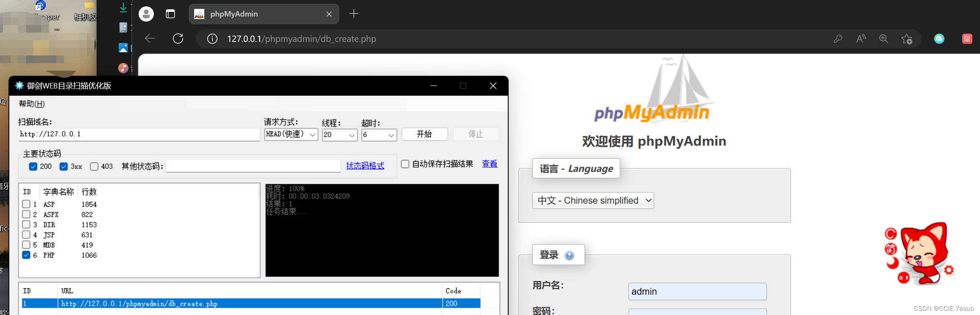Image resolution: width=980 pixels, height=315 pixels.
Task: Click the 开始 start button
Action: coord(425,134)
